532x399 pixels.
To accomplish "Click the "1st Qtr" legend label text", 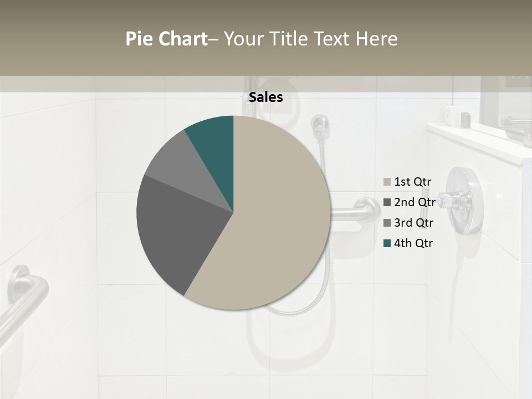I will tap(413, 182).
